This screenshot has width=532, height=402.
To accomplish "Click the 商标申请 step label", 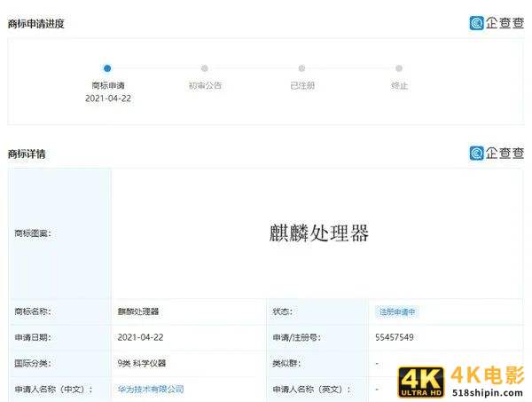I will (108, 85).
